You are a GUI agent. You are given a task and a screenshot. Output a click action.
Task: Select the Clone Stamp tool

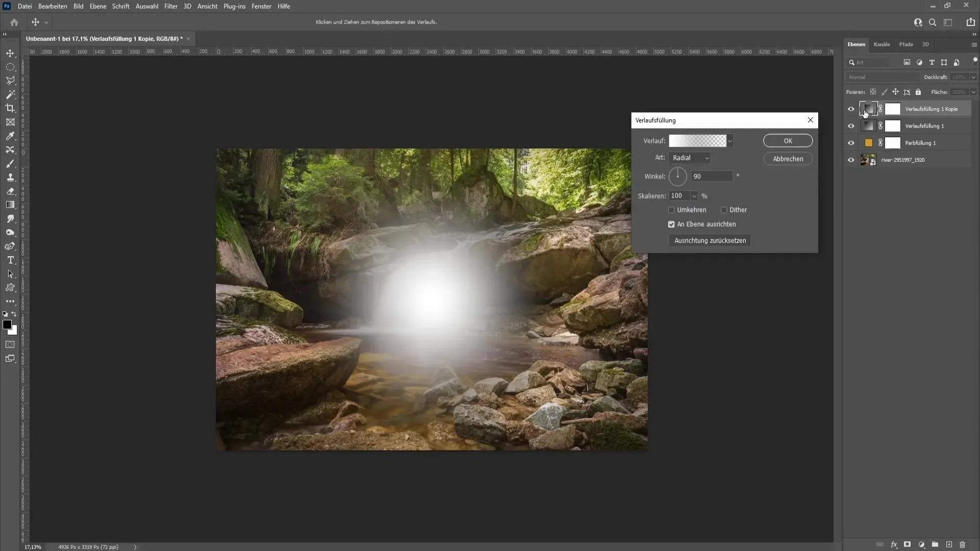(10, 178)
